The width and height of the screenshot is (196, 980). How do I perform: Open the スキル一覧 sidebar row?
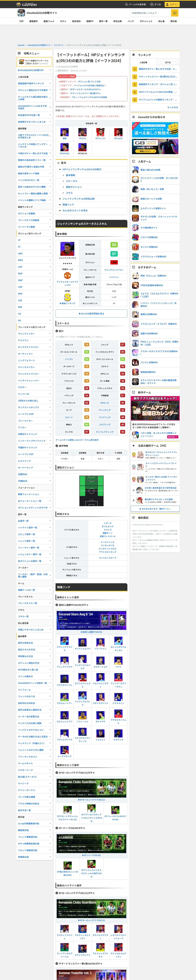click(x=34, y=616)
